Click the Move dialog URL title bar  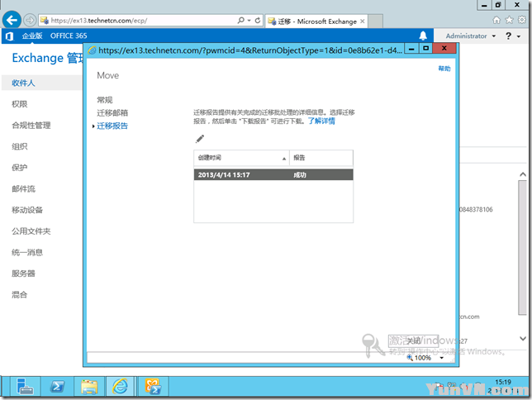pos(250,50)
